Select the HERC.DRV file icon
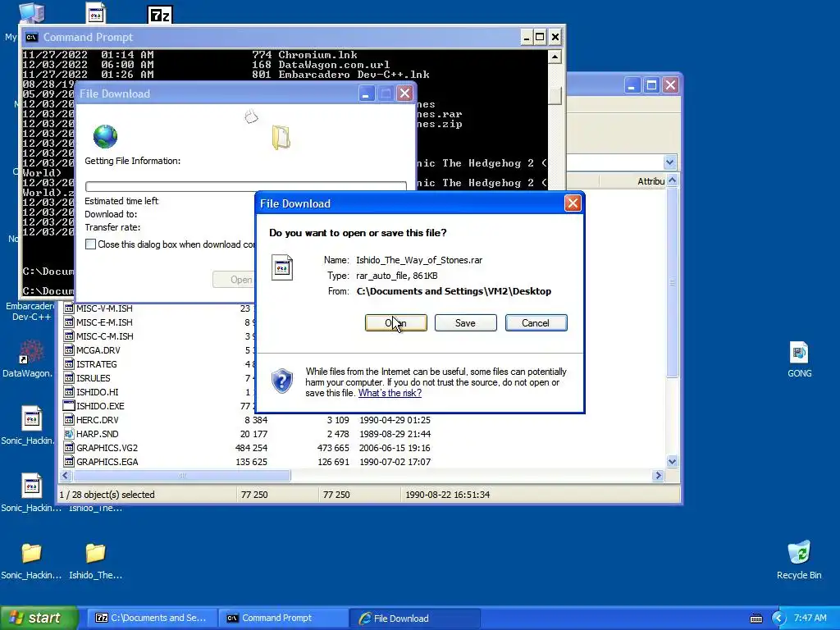Viewport: 840px width, 630px height. pos(69,420)
